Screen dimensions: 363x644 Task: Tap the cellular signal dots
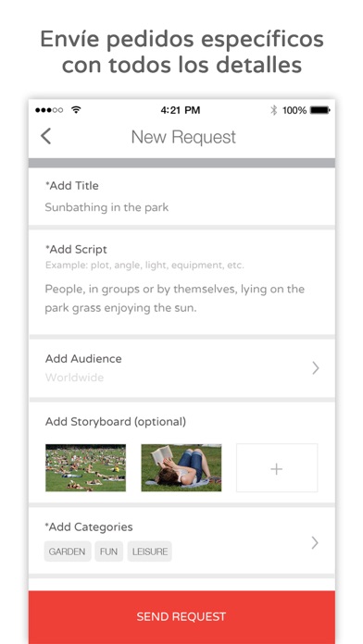[x=49, y=110]
